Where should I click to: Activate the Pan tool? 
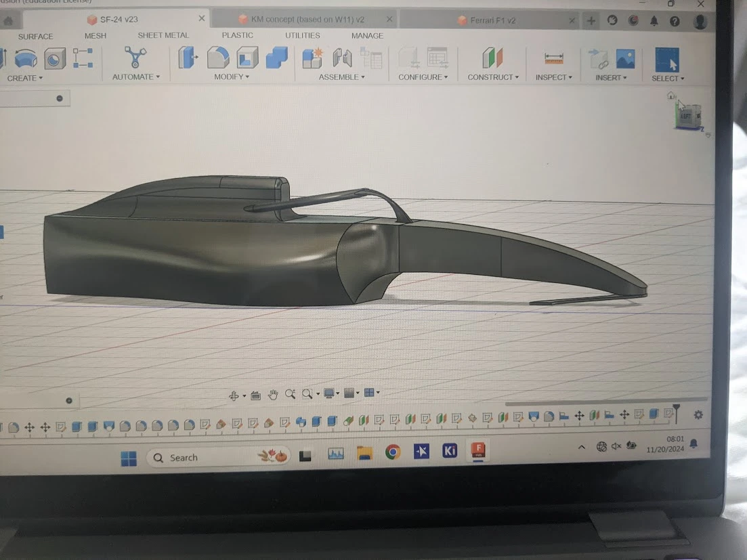273,394
